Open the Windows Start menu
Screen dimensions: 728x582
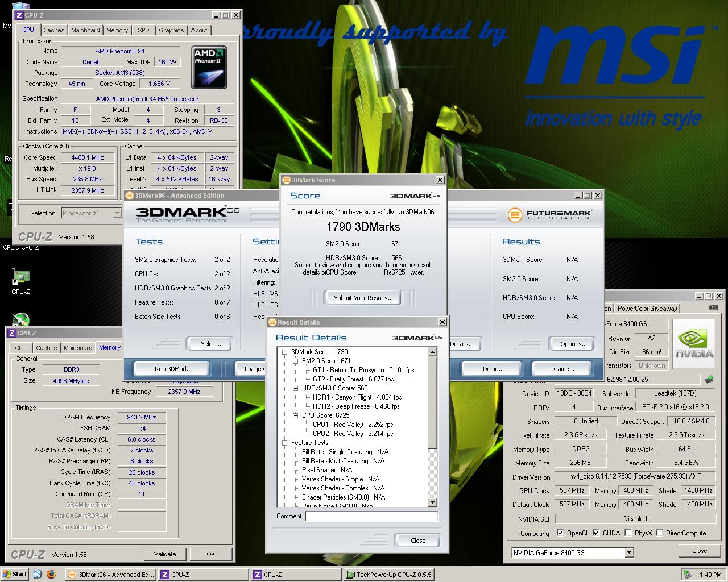click(x=15, y=574)
